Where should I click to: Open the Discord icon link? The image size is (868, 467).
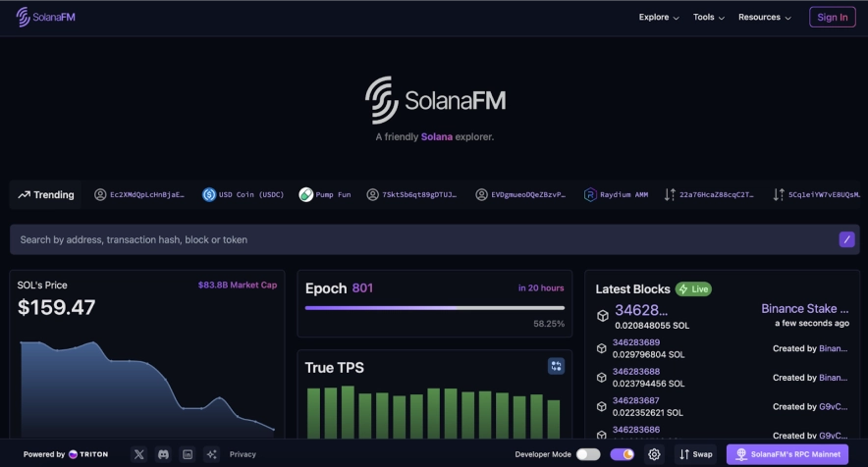163,454
